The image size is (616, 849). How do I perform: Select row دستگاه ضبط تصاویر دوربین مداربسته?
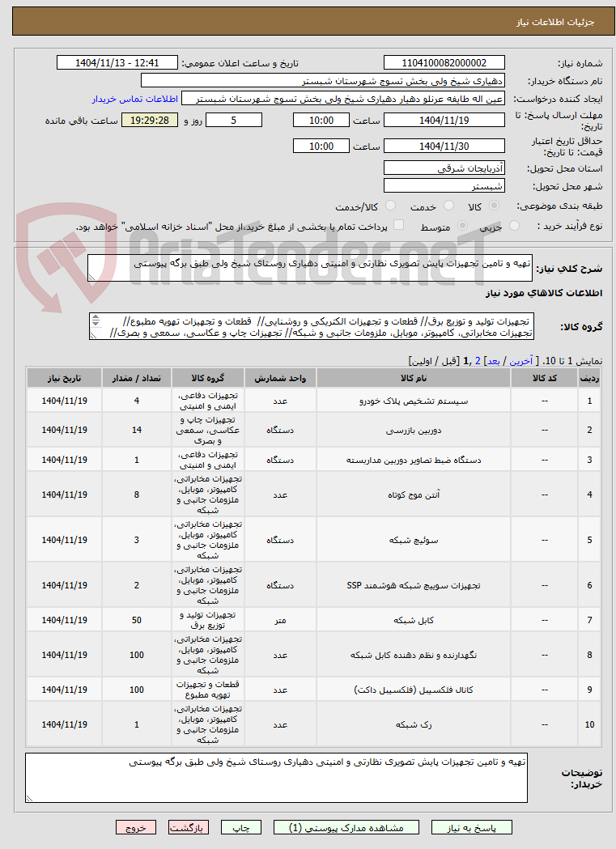313,460
